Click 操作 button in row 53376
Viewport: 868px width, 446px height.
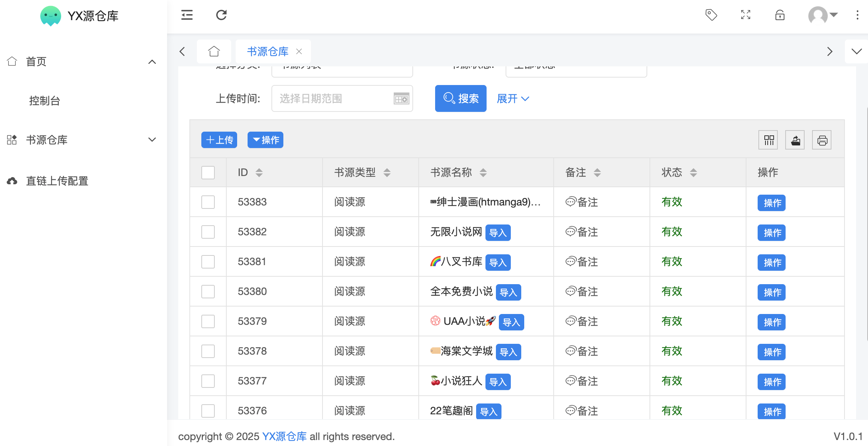point(771,412)
